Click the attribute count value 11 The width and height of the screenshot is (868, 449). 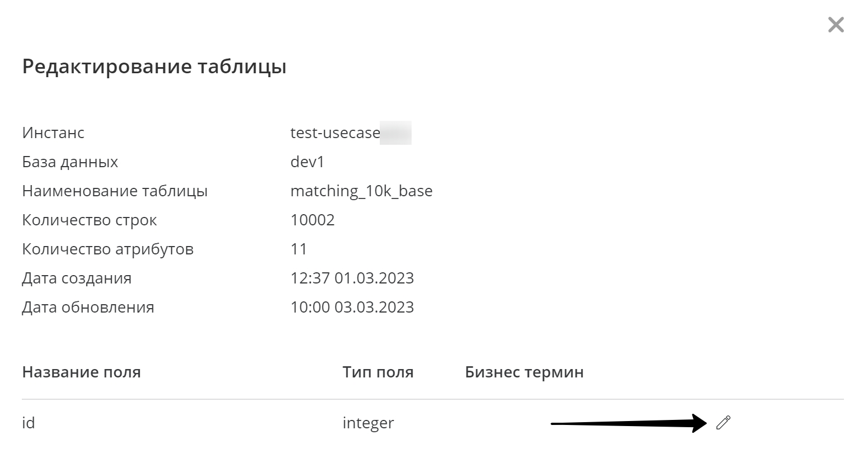click(299, 249)
